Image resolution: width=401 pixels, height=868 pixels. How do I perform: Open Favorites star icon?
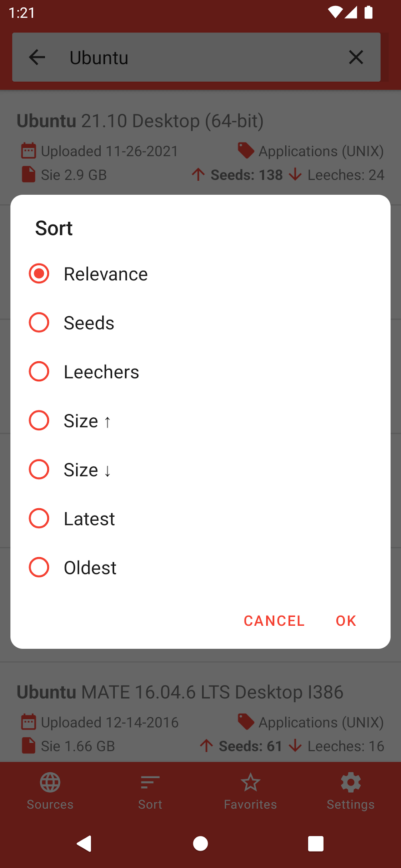(x=251, y=783)
